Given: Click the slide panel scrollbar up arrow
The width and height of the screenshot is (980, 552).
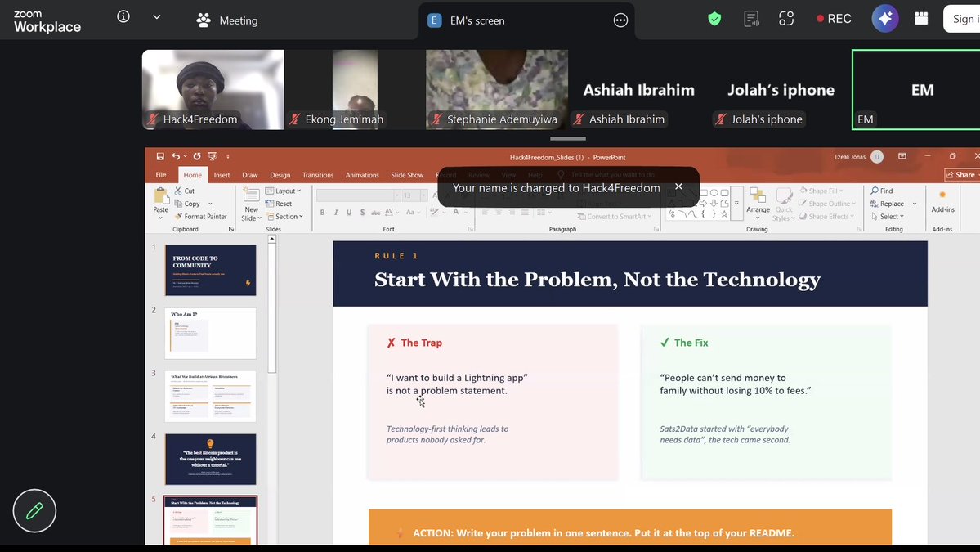Looking at the screenshot, I should 272,240.
